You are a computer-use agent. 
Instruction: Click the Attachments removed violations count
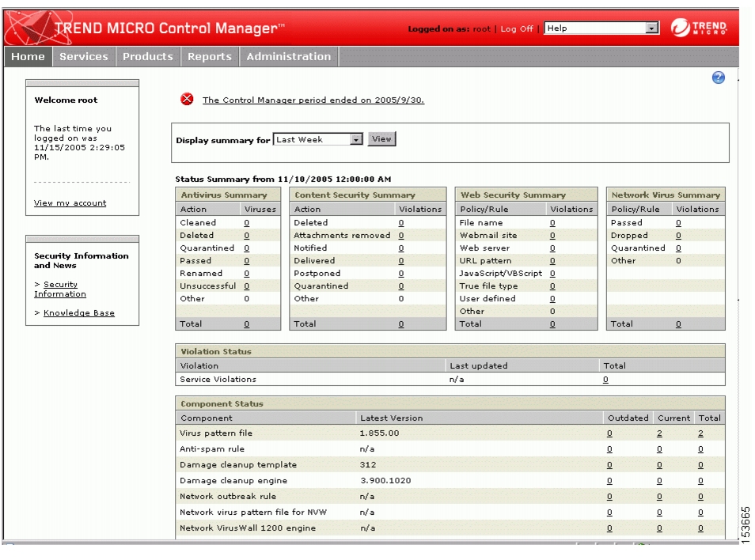pyautogui.click(x=401, y=235)
